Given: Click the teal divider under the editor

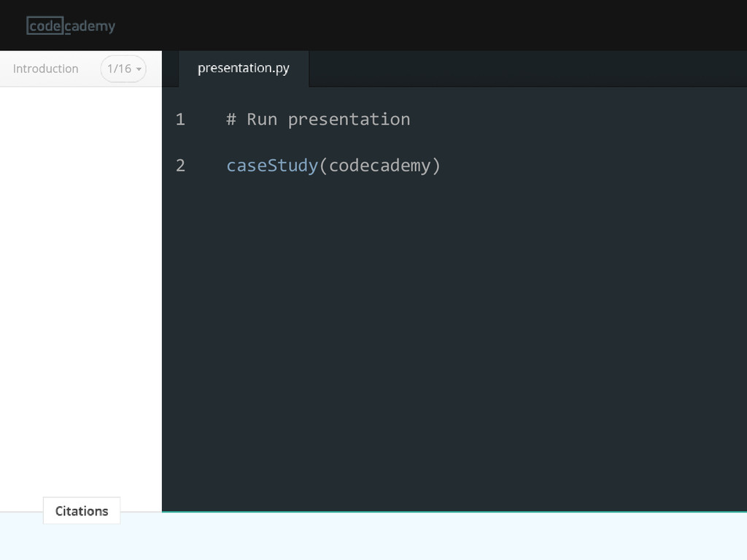Looking at the screenshot, I should pos(454,512).
